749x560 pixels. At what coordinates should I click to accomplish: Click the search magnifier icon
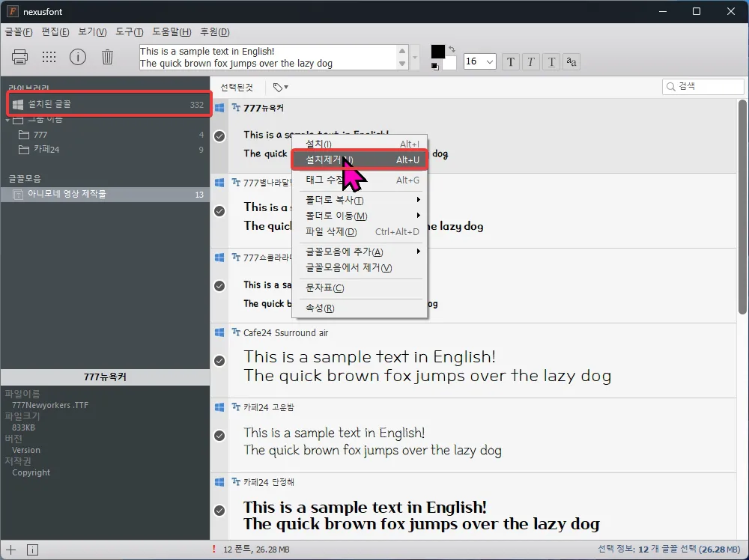click(671, 86)
